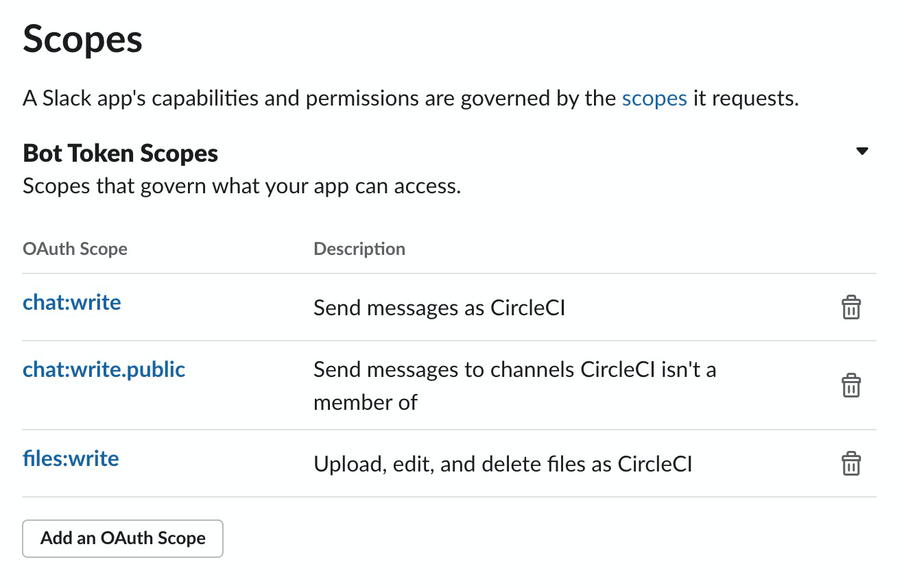The image size is (904, 588).
Task: Click the words 'member of' in second description
Action: (366, 402)
